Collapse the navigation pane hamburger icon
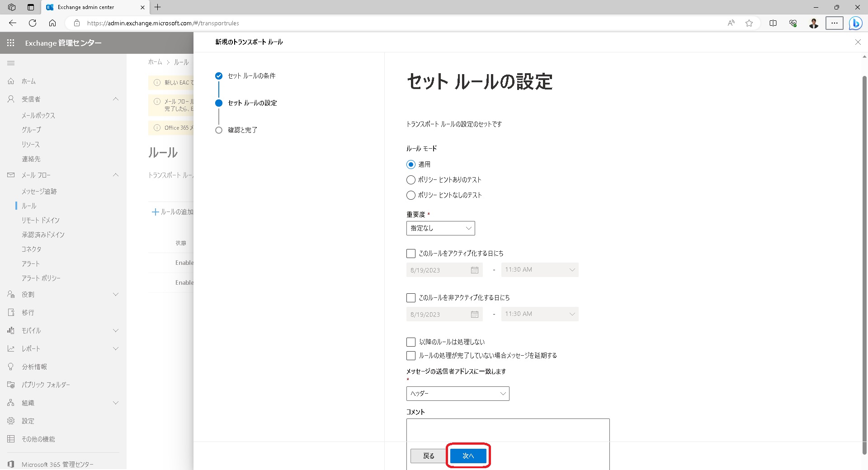Screen dimensions: 868x470 point(11,63)
